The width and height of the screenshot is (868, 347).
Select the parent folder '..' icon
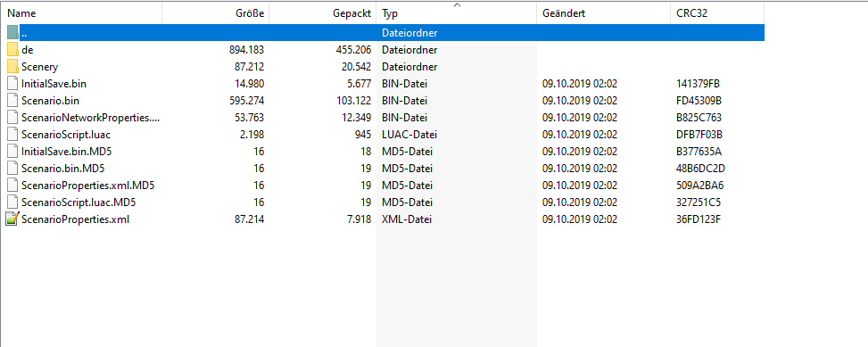pos(12,33)
